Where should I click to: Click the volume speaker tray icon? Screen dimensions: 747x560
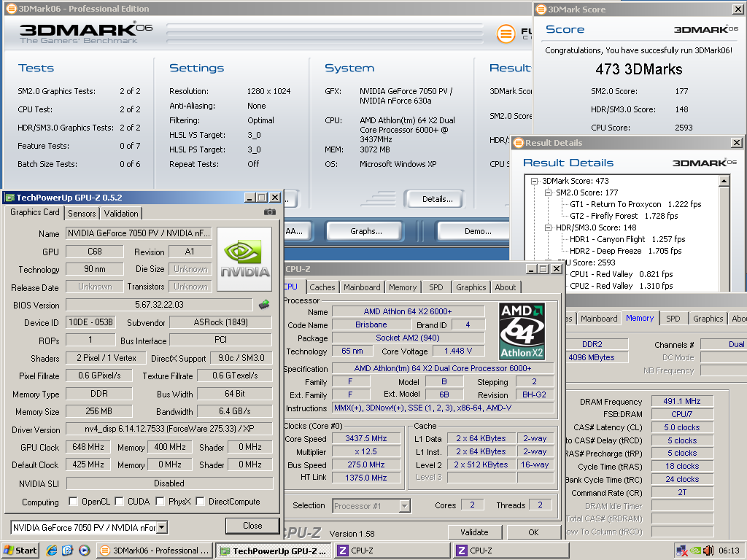click(x=708, y=551)
